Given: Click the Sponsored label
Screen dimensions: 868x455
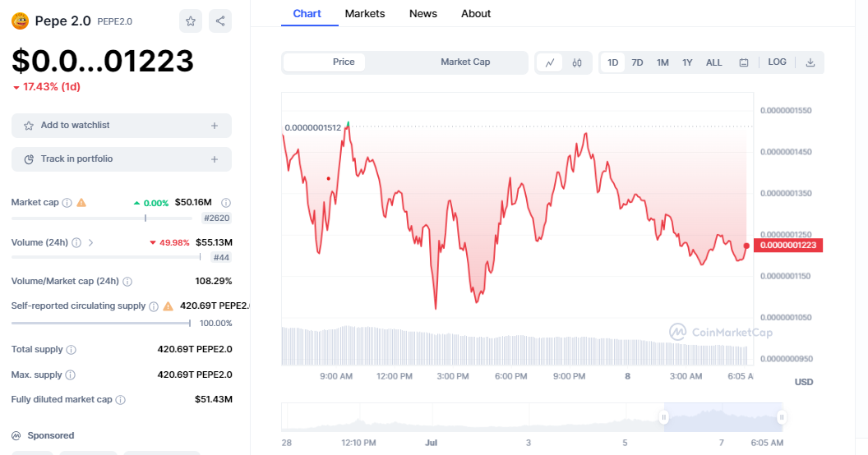Looking at the screenshot, I should coord(51,435).
